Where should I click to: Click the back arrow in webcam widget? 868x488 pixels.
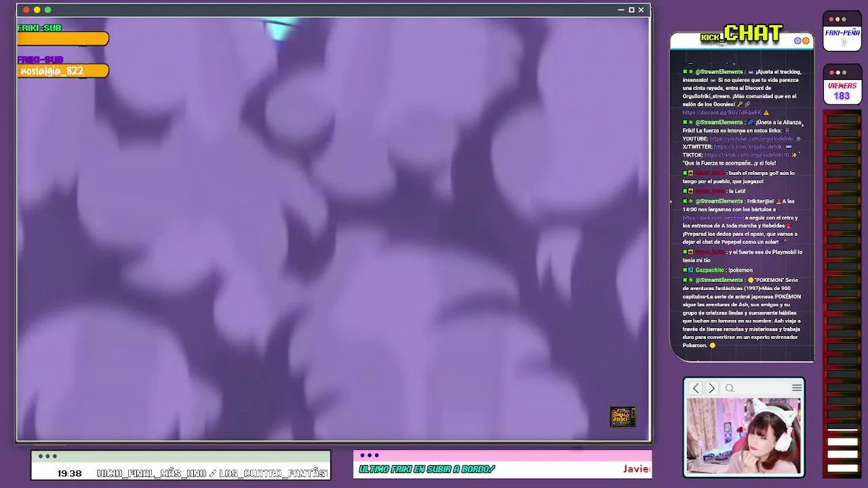696,388
